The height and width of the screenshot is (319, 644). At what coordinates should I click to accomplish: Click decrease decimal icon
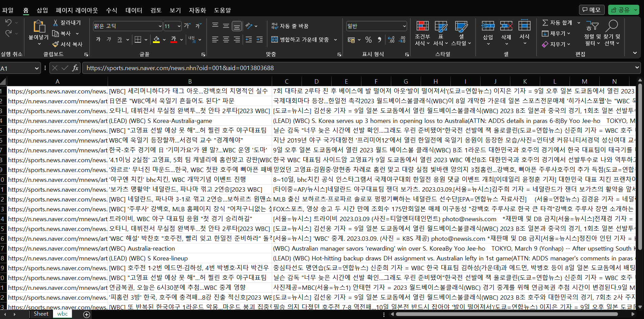coord(402,40)
